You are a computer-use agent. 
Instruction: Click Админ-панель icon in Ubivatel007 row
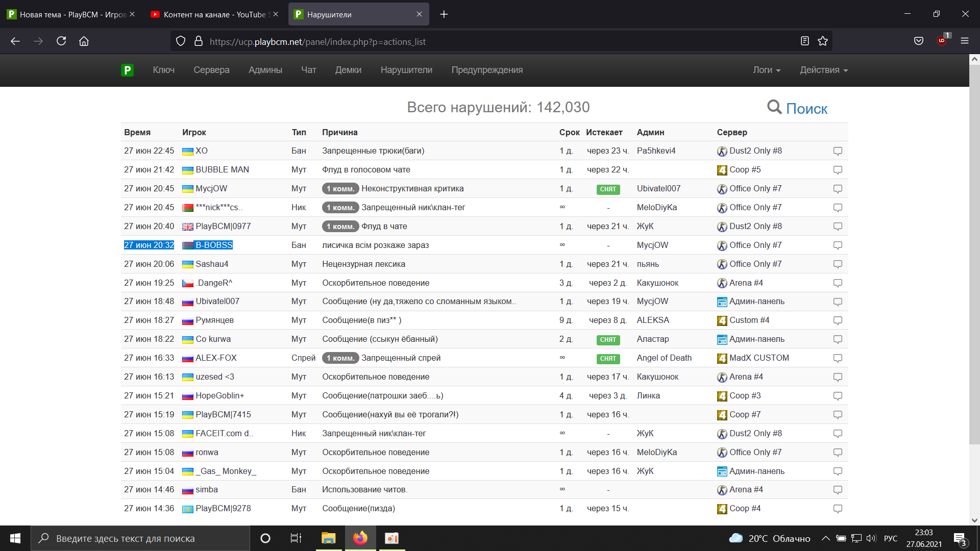[x=722, y=302]
